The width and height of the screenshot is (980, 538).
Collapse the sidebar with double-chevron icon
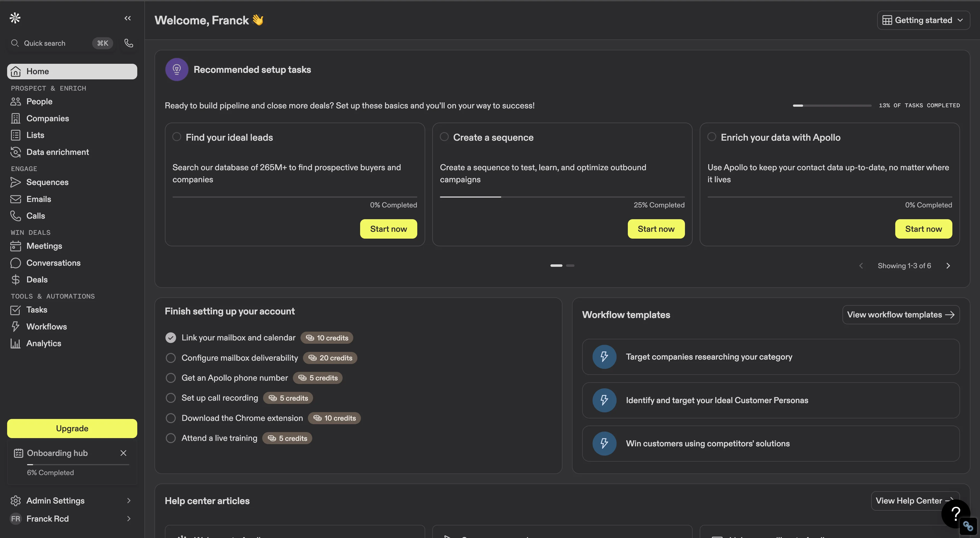pos(127,18)
